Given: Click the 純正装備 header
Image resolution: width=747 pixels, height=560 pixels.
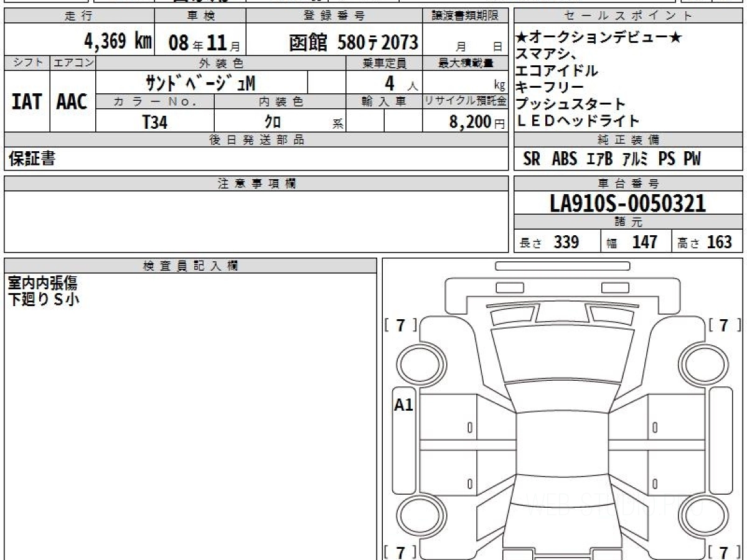Looking at the screenshot, I should tap(629, 140).
